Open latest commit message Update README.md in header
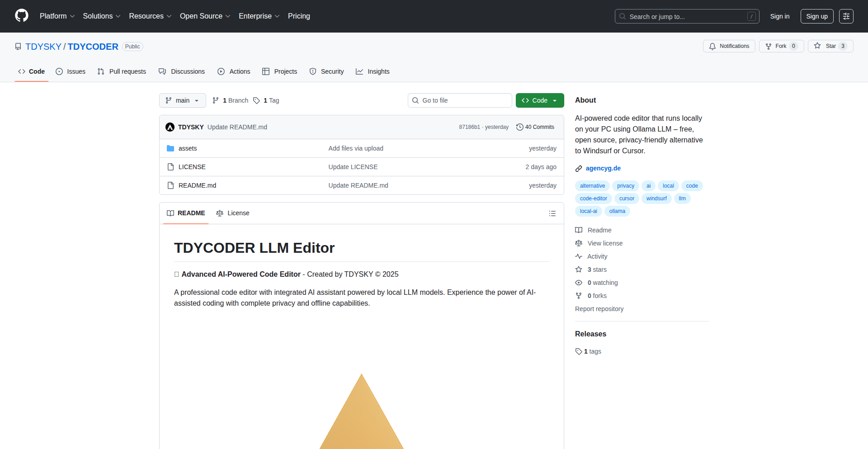The image size is (868, 449). pos(237,127)
